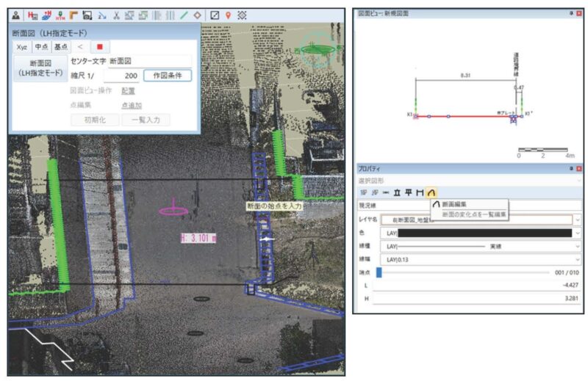Click the 頂点 vertex slider handle
Viewport: 588px width, 381px height.
pos(379,272)
